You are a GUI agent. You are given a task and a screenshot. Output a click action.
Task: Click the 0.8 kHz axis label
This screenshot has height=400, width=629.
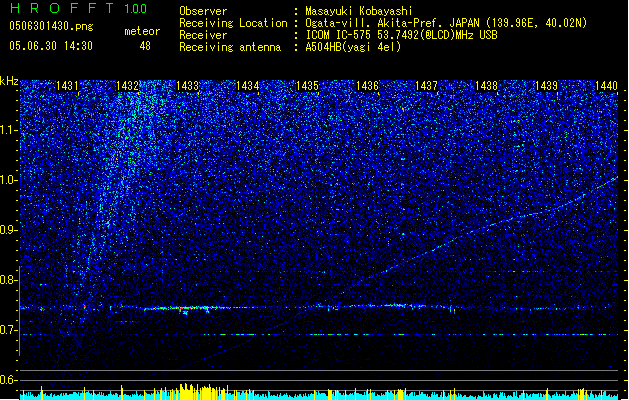tap(8, 280)
